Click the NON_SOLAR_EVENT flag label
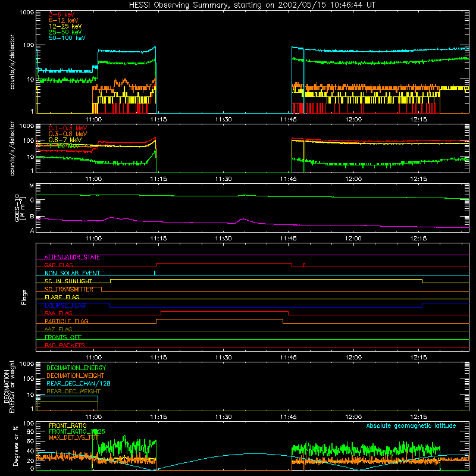476x476 pixels. (x=72, y=273)
